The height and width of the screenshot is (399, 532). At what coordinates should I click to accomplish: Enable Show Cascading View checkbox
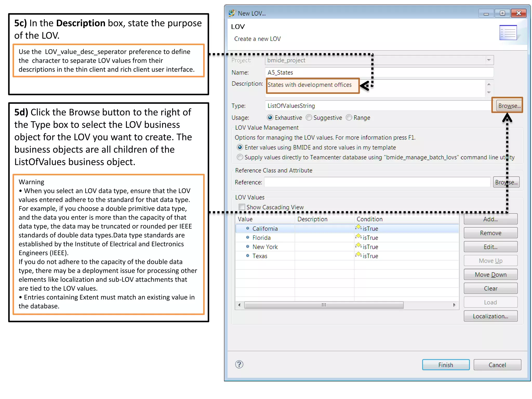pos(242,207)
